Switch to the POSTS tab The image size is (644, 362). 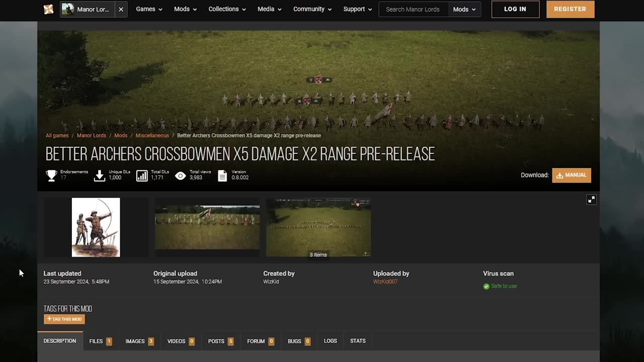click(221, 341)
